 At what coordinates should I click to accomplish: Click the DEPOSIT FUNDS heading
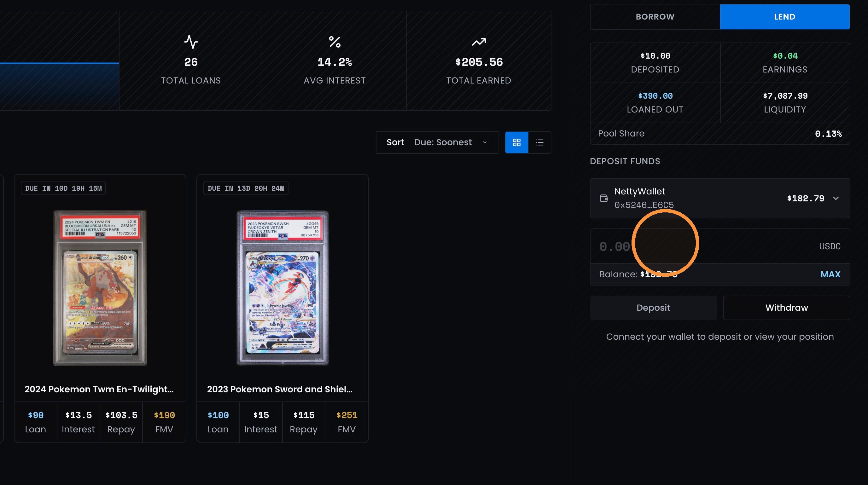pyautogui.click(x=625, y=161)
